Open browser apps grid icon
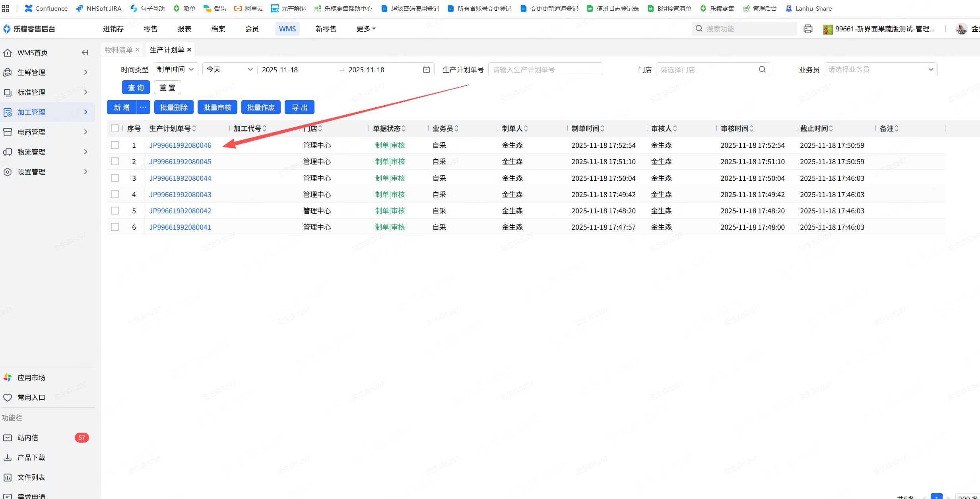 [x=6, y=8]
